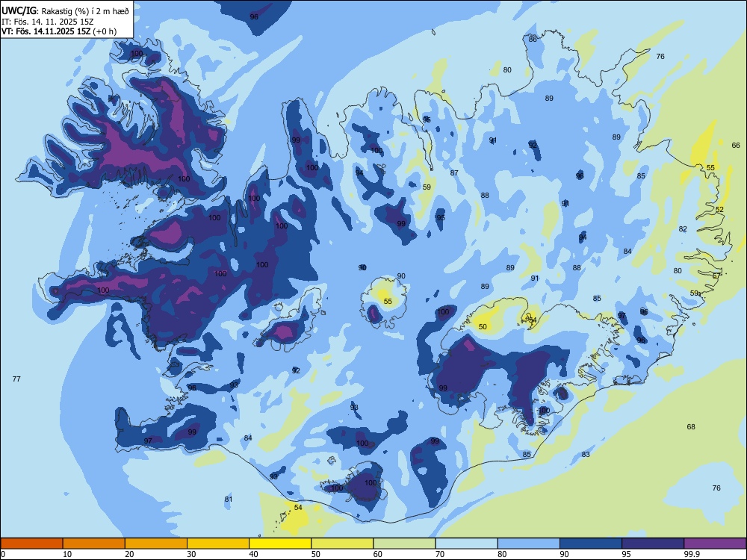Screen dimensions: 747x560
Task: Select the navy 95–99.9 legend swatch
Action: click(x=653, y=544)
